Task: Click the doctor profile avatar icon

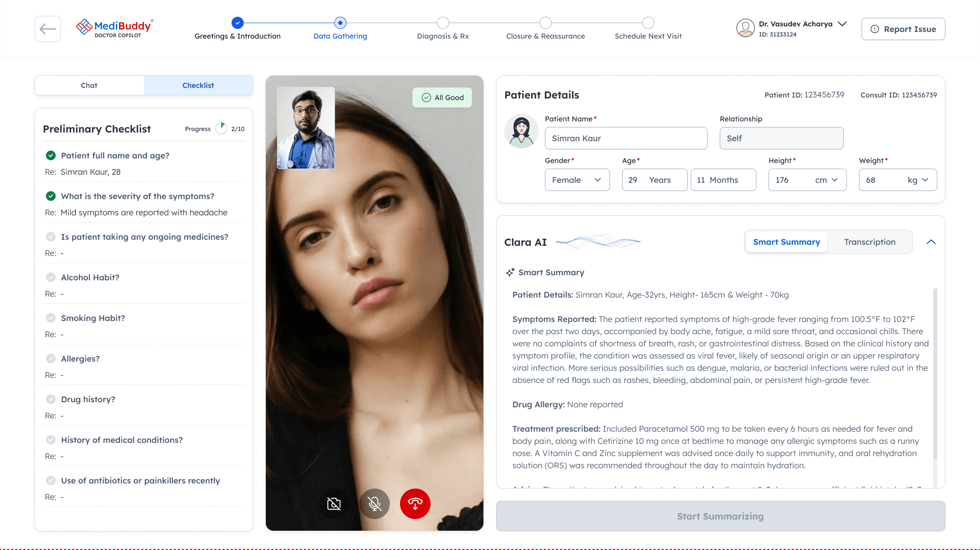Action: click(745, 28)
